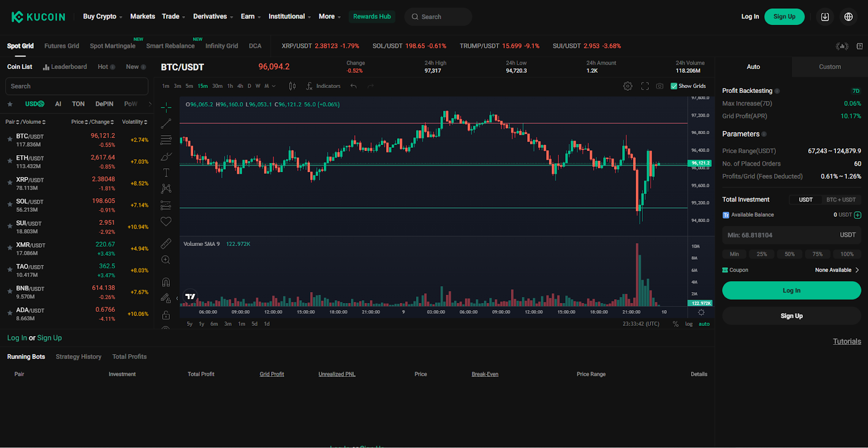This screenshot has height=448, width=868.
Task: Open the Fibonacci and Gann tools
Action: [166, 140]
